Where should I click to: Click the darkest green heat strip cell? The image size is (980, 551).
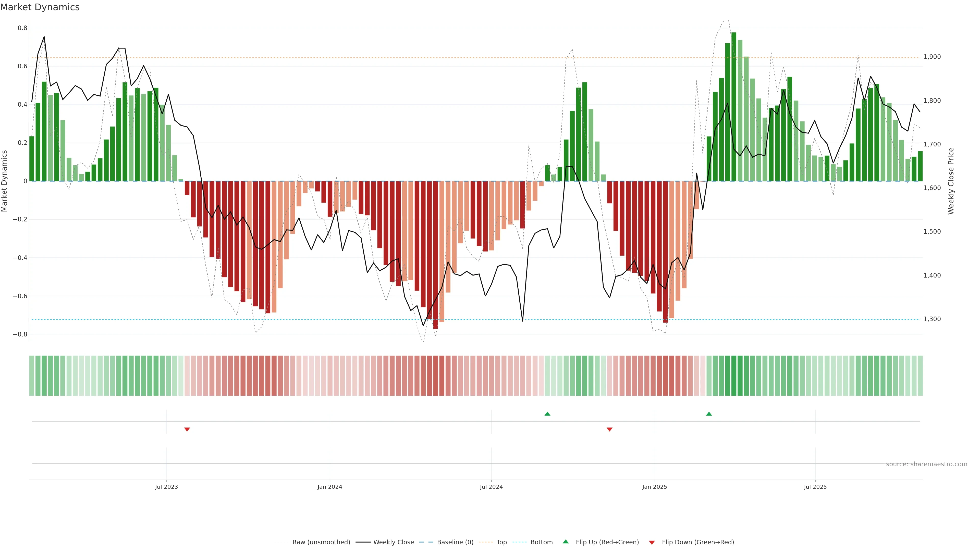tap(734, 376)
